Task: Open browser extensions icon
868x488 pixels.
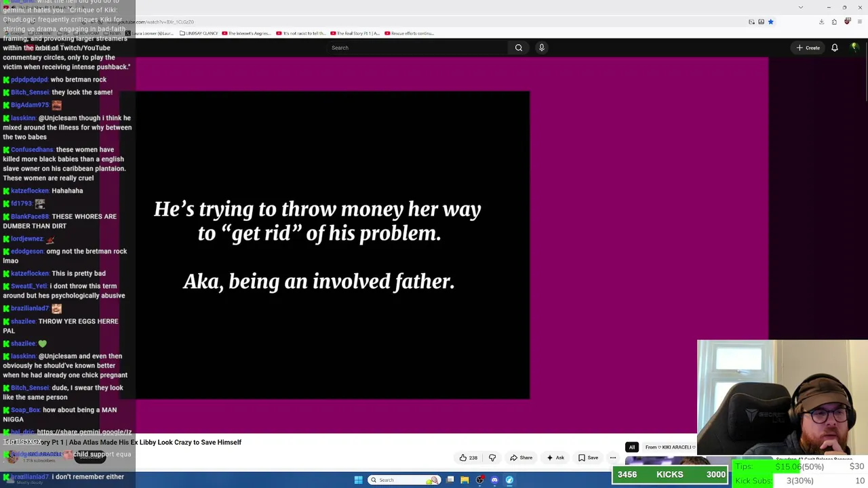Action: click(x=834, y=22)
